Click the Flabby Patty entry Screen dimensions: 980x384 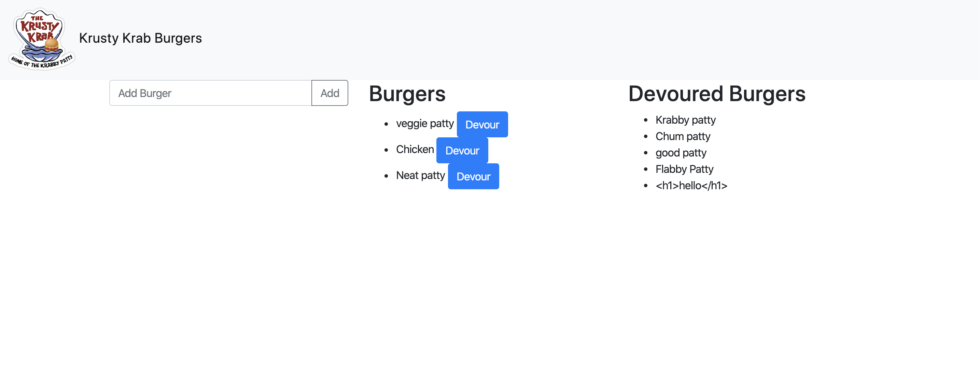684,169
